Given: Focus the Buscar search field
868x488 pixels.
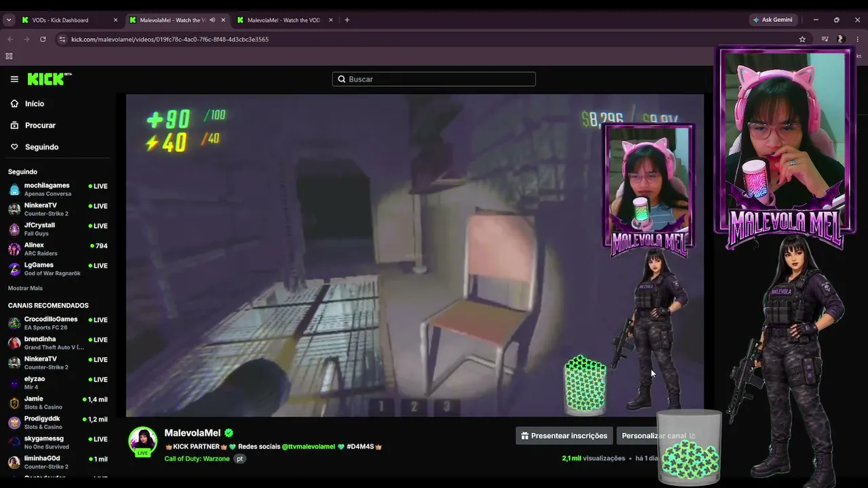Looking at the screenshot, I should click(x=434, y=79).
